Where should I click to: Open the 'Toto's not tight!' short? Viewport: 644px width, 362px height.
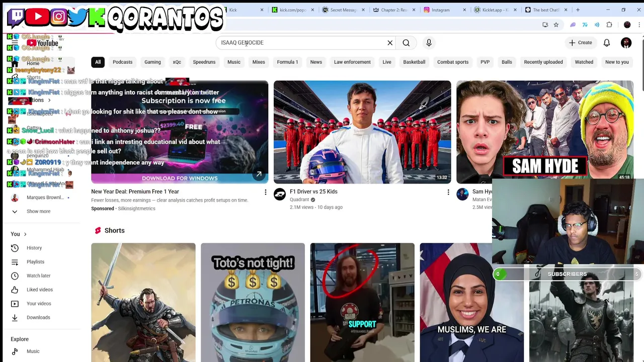(x=253, y=303)
